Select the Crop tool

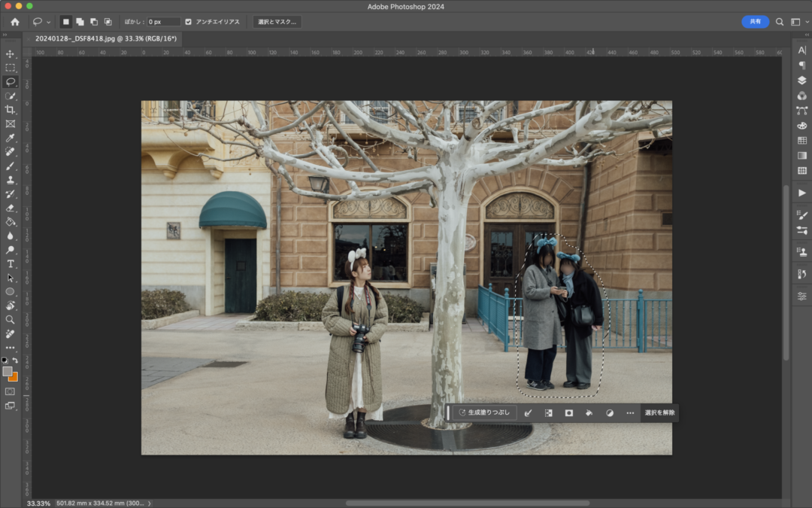point(11,110)
